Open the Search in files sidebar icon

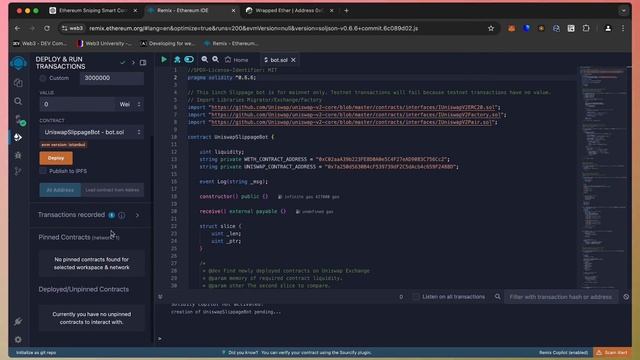[x=18, y=101]
